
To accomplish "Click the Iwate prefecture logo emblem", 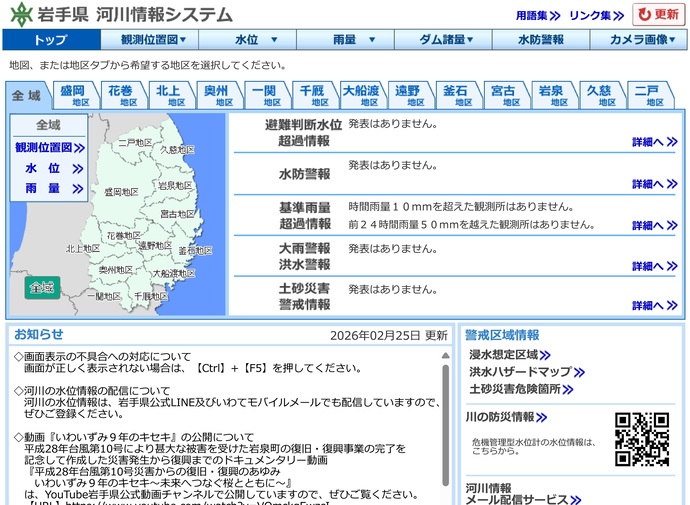I will point(21,14).
